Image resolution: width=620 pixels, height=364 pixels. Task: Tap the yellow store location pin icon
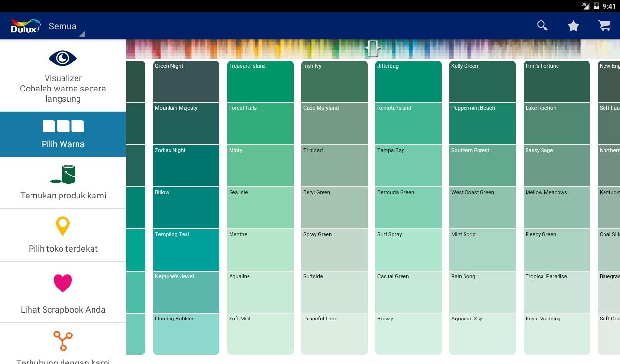pos(63,227)
